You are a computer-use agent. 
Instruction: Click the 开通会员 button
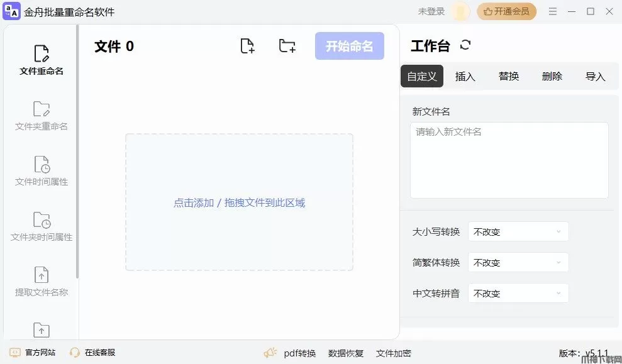506,11
